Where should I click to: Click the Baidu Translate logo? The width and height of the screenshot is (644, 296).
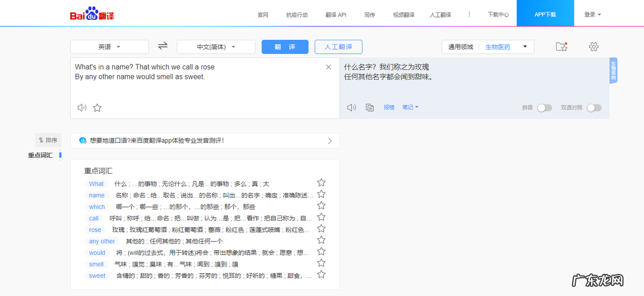pyautogui.click(x=92, y=14)
